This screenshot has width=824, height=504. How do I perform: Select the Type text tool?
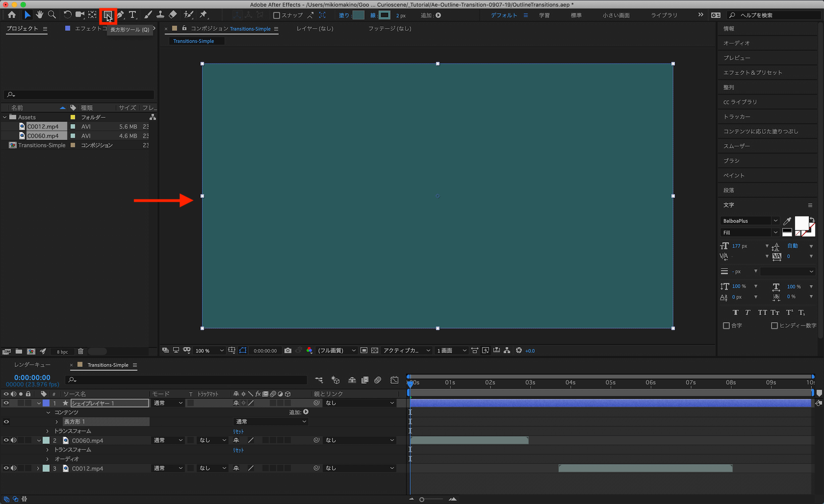coord(132,15)
